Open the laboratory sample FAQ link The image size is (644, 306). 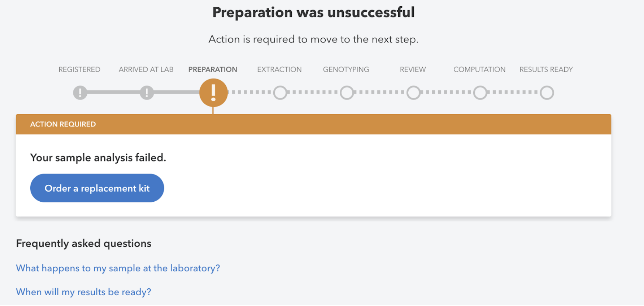click(118, 268)
